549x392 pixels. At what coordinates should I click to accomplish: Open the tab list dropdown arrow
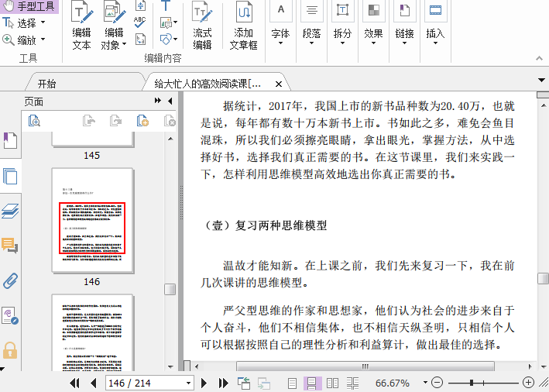click(542, 81)
